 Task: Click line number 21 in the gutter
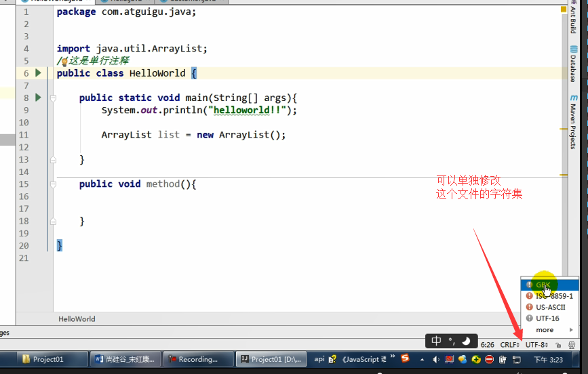point(24,258)
